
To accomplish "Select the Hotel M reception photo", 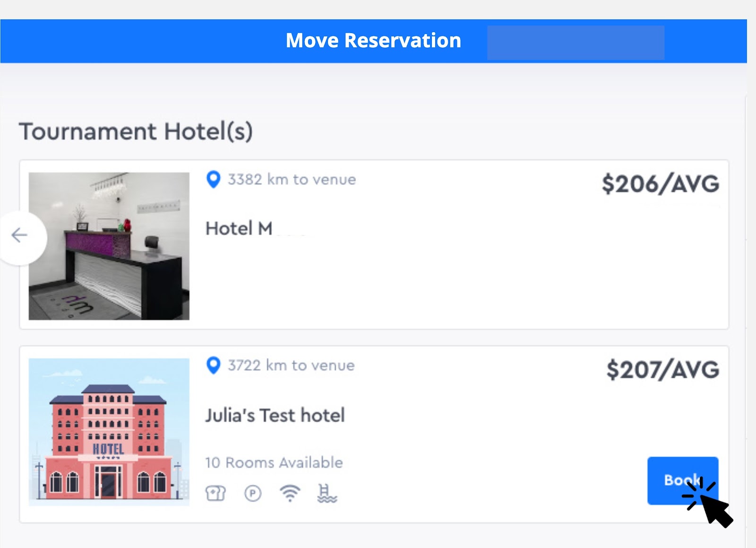I will 109,246.
